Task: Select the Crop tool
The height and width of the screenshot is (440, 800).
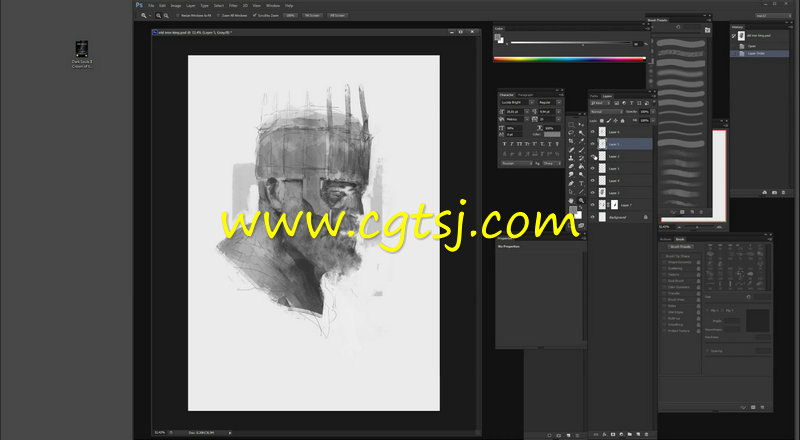Action: click(x=571, y=141)
